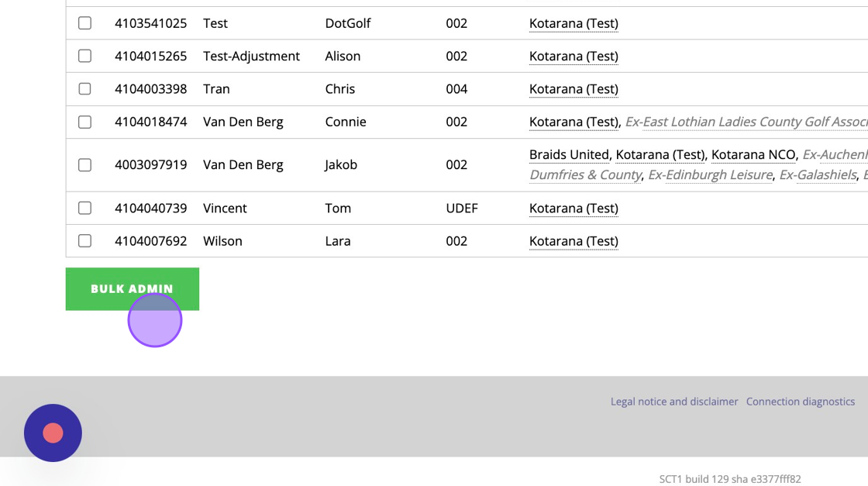Tick the checkbox next to Tom Vincent
The image size is (868, 486).
click(x=84, y=209)
